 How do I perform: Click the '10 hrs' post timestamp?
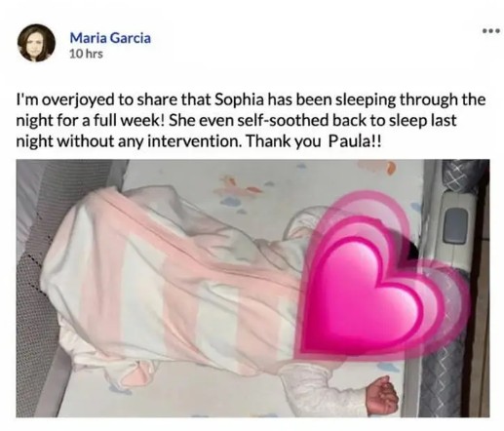(x=86, y=54)
